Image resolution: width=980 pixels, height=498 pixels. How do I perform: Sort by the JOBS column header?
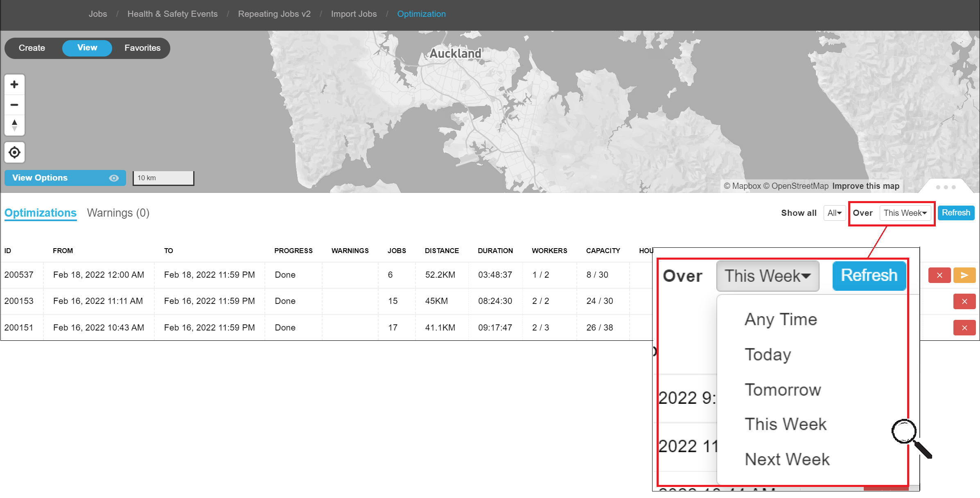tap(397, 251)
